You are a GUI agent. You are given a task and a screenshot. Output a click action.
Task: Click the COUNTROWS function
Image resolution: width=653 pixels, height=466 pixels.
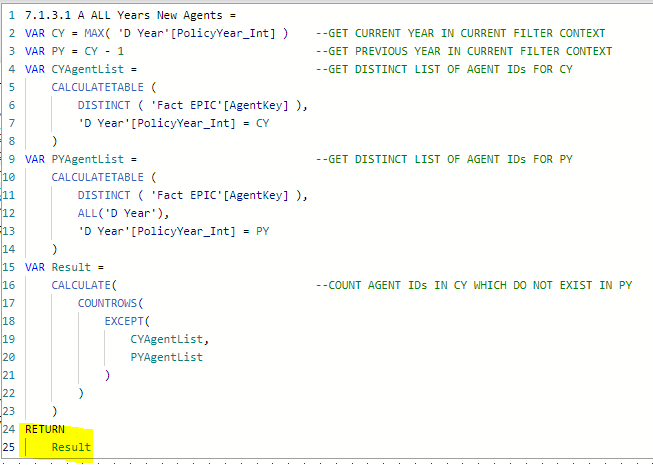107,303
